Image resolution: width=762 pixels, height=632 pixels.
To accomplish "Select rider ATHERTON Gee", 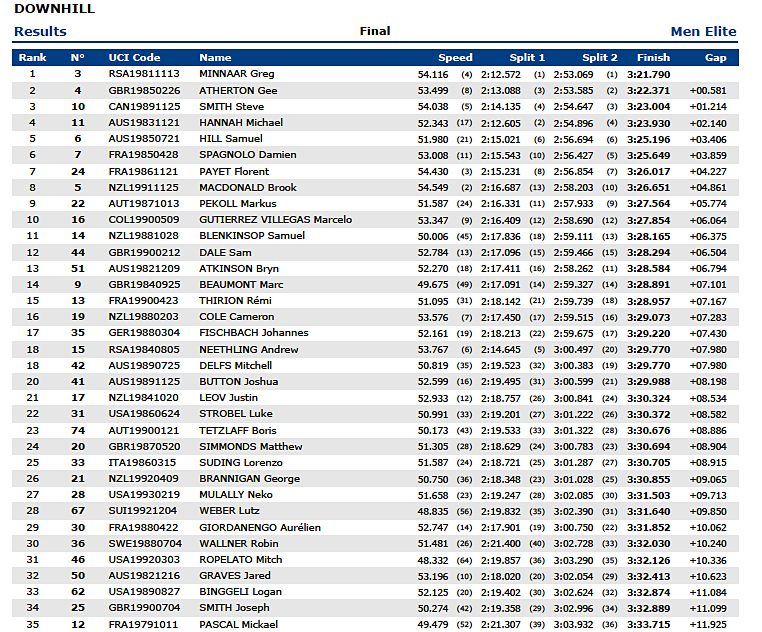I will tap(238, 90).
